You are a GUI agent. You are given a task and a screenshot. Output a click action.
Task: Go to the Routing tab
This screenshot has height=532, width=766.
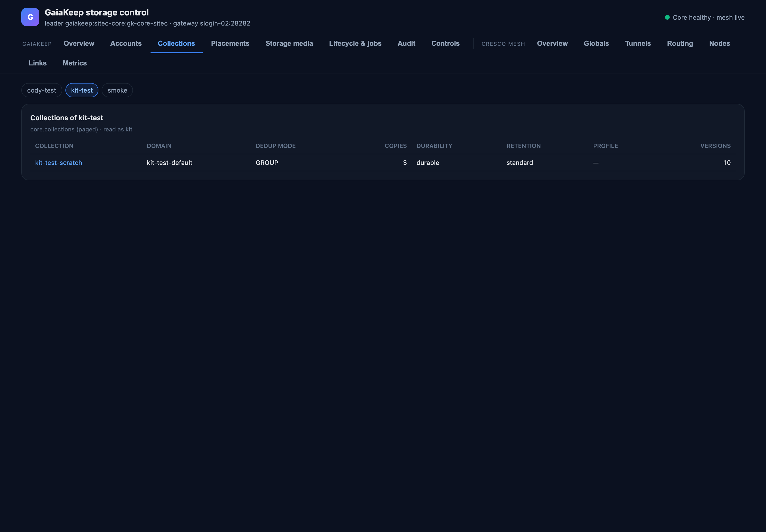tap(680, 43)
